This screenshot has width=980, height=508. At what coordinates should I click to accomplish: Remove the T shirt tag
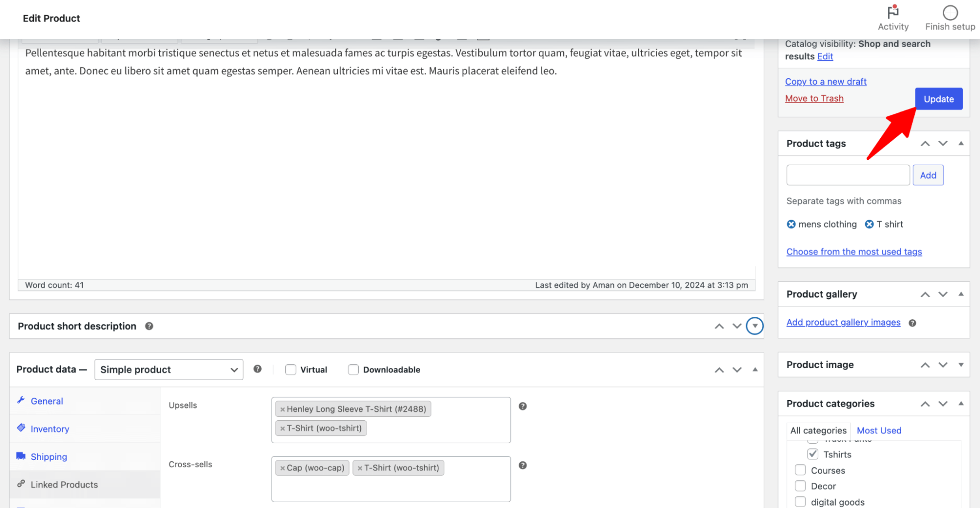tap(869, 224)
